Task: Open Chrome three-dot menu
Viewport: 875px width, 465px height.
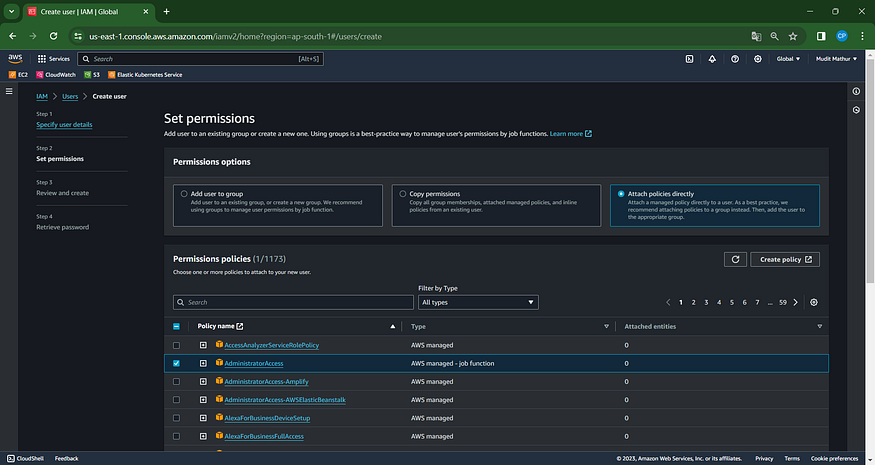Action: point(862,36)
